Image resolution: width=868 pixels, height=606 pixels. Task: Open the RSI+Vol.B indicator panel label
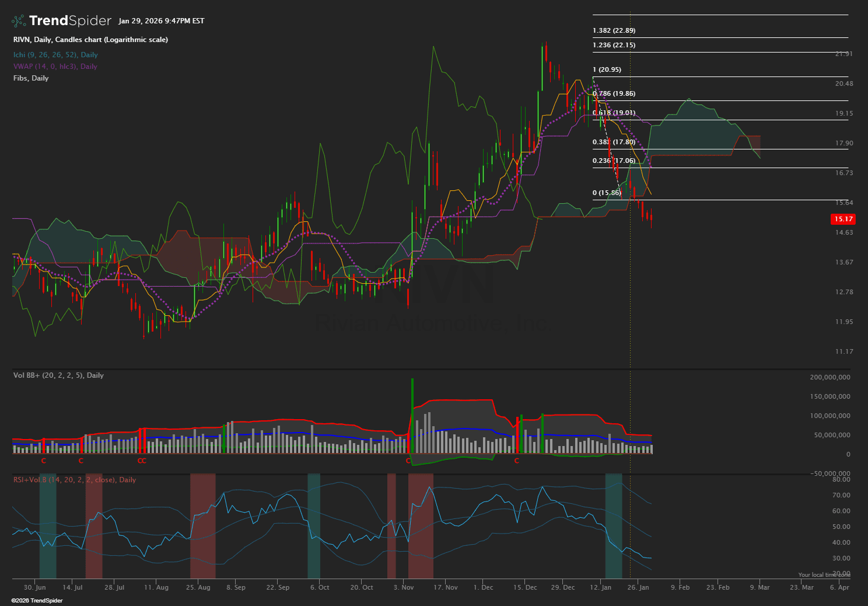coord(75,480)
